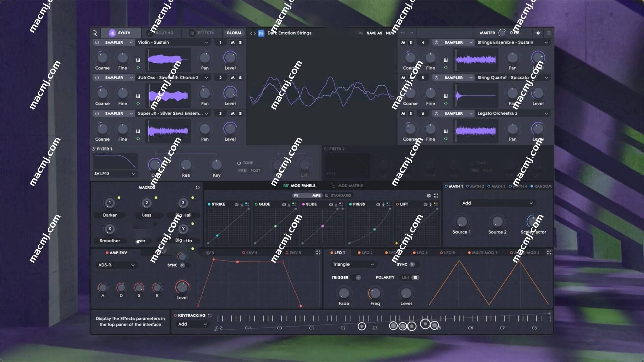The image size is (644, 362).
Task: Click keyboard range icon for Legato Orchestra 3
Action: [446, 131]
